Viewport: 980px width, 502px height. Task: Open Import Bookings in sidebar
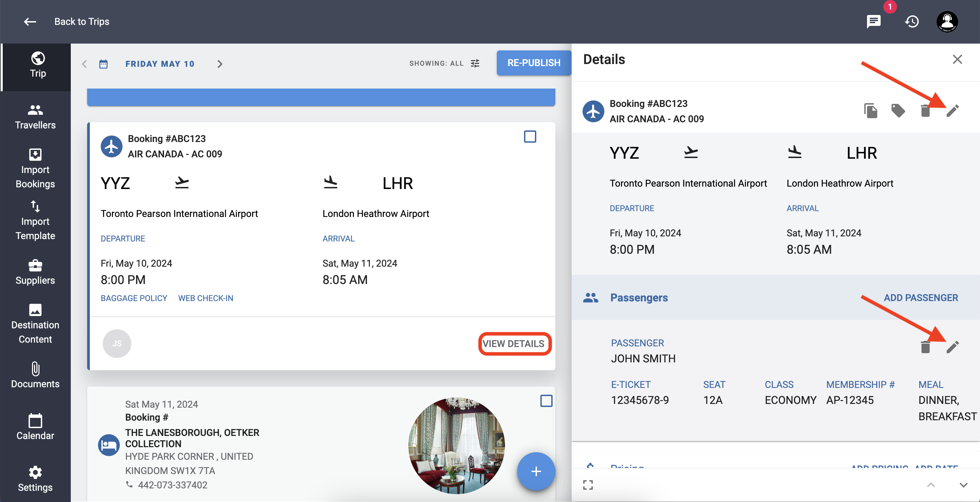[x=35, y=168]
